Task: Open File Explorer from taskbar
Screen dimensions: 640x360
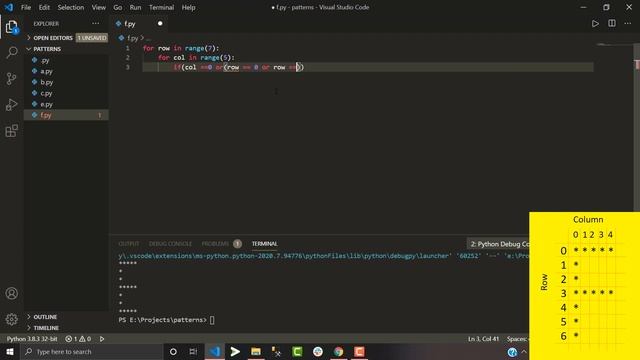Action: (256, 351)
